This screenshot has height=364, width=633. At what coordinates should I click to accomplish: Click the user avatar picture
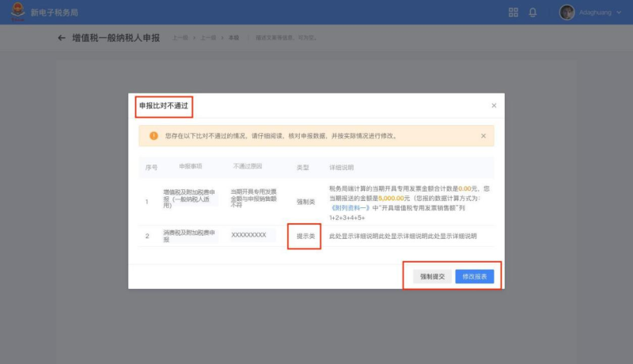pyautogui.click(x=567, y=13)
